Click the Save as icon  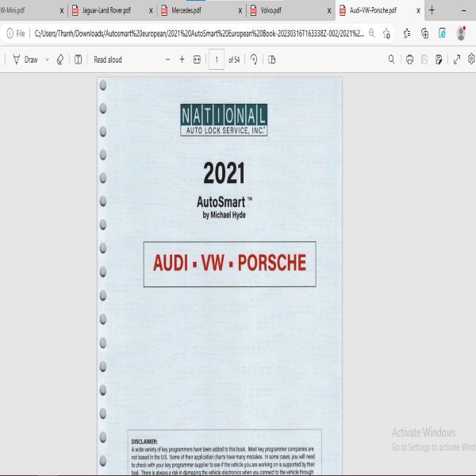point(439,59)
